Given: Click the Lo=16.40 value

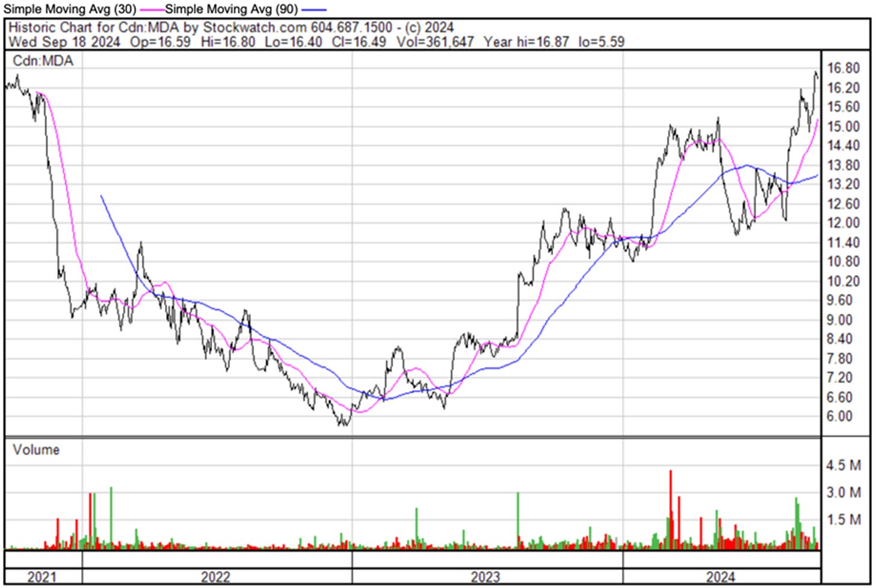Looking at the screenshot, I should coord(292,42).
